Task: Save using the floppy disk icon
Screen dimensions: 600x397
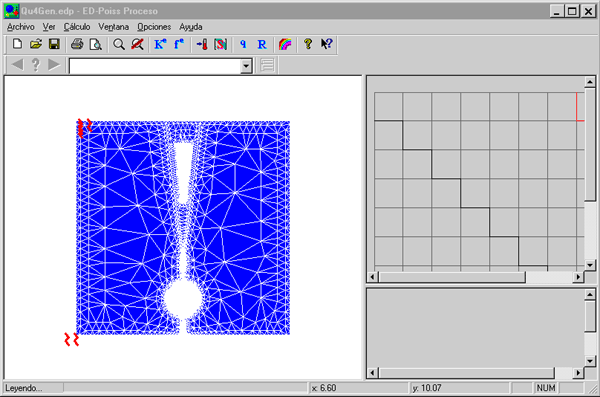Action: (54, 44)
